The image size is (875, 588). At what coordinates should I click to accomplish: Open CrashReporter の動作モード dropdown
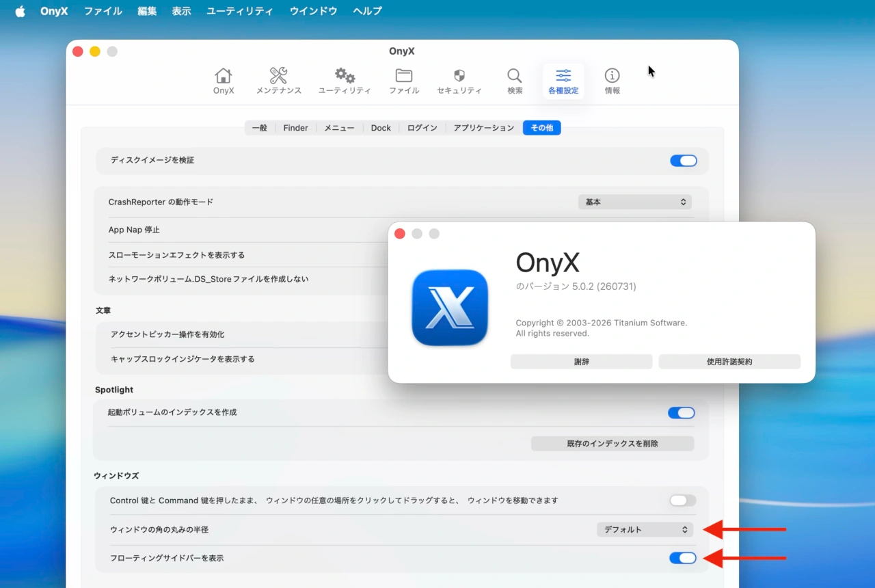pyautogui.click(x=635, y=202)
